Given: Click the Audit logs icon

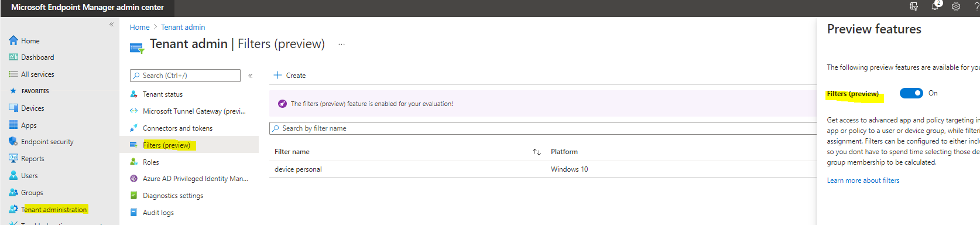Looking at the screenshot, I should (x=133, y=212).
